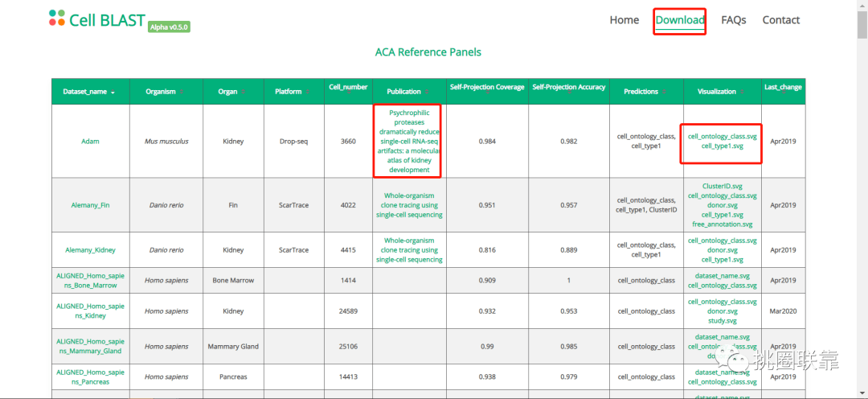Open free_annotation.svg in Alemany_Fin row
This screenshot has height=399, width=868.
point(722,224)
